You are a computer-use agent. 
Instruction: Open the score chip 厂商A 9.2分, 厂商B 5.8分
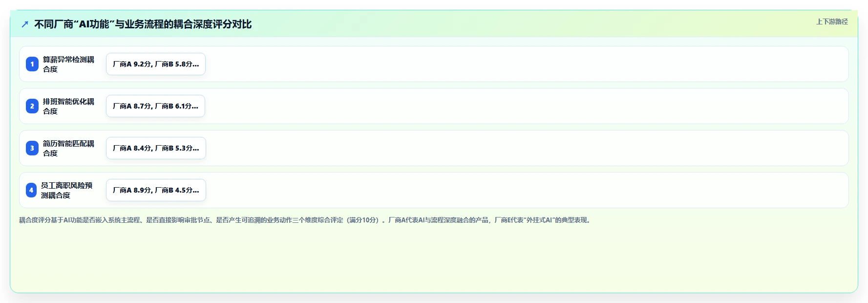156,64
